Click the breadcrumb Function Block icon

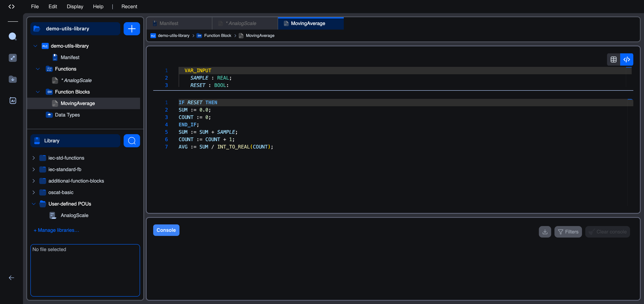(x=199, y=36)
